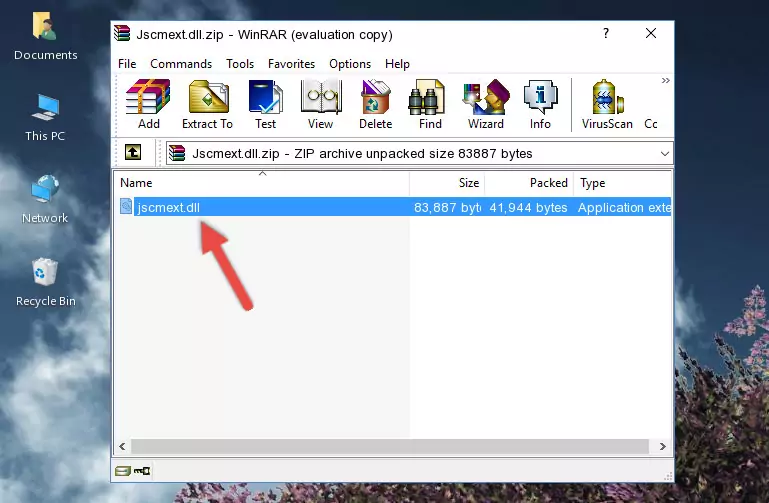Open the Options menu
This screenshot has height=503, width=769.
tap(350, 64)
